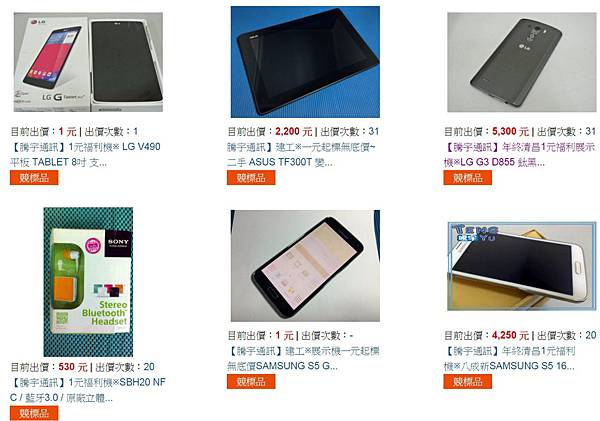Open the SAMSUNG S5 G... listing title
Image resolution: width=600 pixels, height=421 pixels.
tap(303, 358)
